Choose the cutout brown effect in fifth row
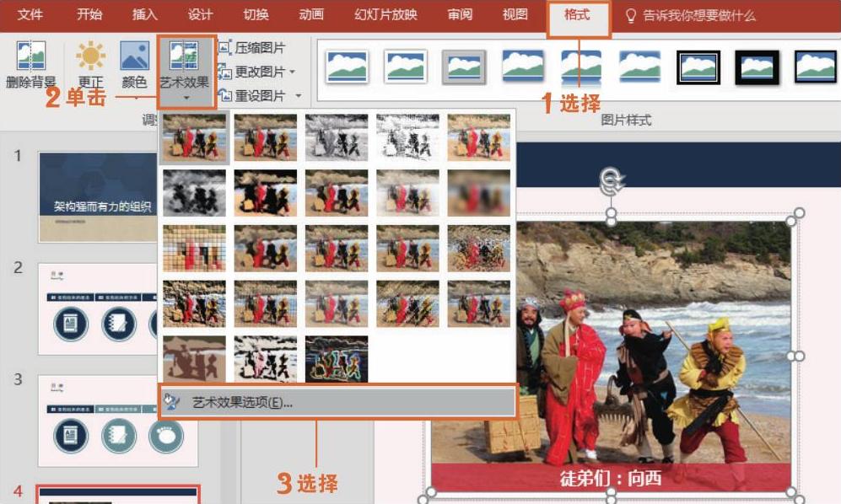Screen dimensions: 841x504 tap(194, 359)
